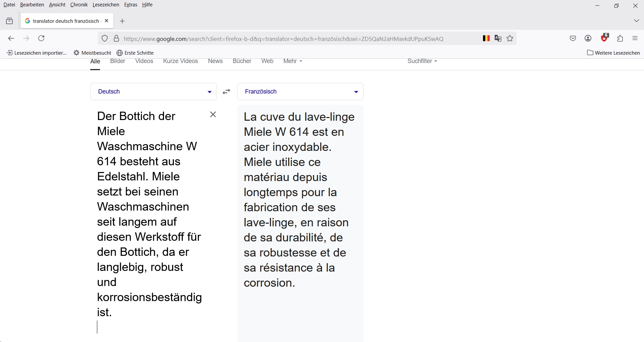Switch to Bilder search results
Viewport: 644px width, 342px height.
tap(118, 61)
